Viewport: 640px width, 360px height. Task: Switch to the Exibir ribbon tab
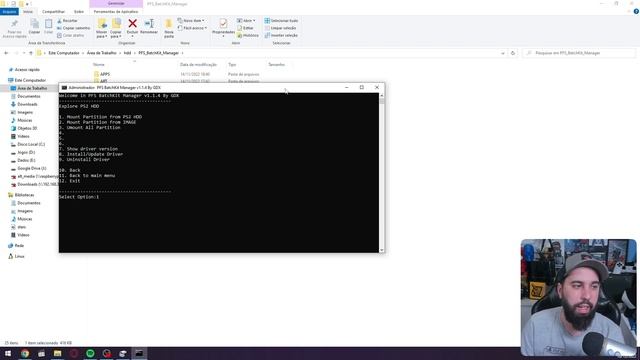[79, 11]
